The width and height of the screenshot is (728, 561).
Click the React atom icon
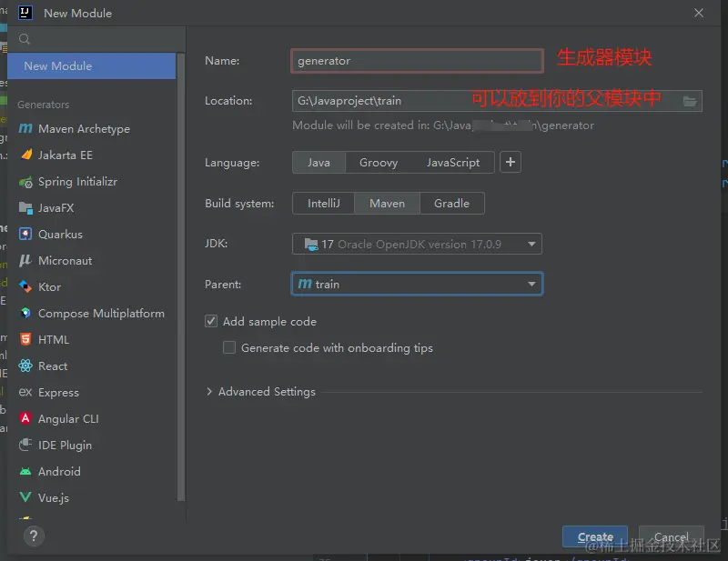click(x=25, y=366)
